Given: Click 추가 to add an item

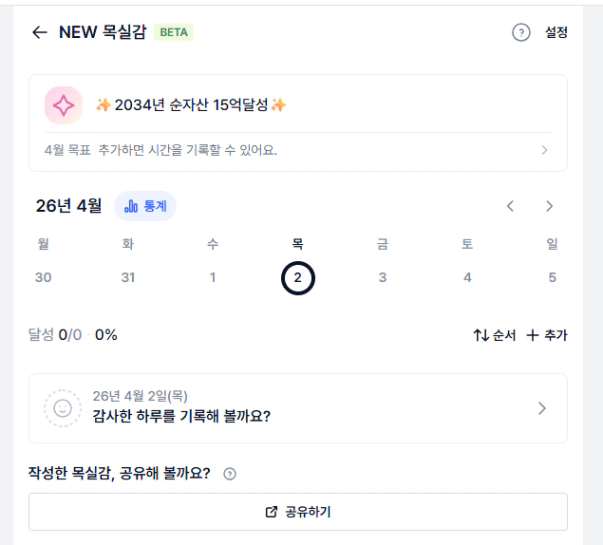Looking at the screenshot, I should point(547,336).
